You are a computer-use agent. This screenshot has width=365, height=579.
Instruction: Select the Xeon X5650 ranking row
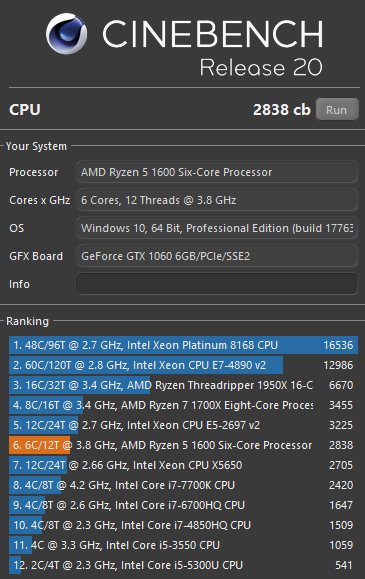point(184,465)
